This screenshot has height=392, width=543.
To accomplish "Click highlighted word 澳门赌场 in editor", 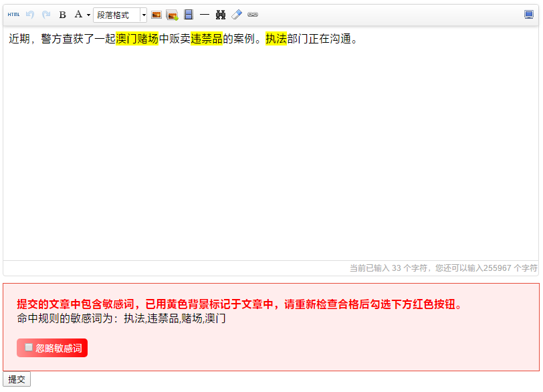I will pyautogui.click(x=137, y=38).
